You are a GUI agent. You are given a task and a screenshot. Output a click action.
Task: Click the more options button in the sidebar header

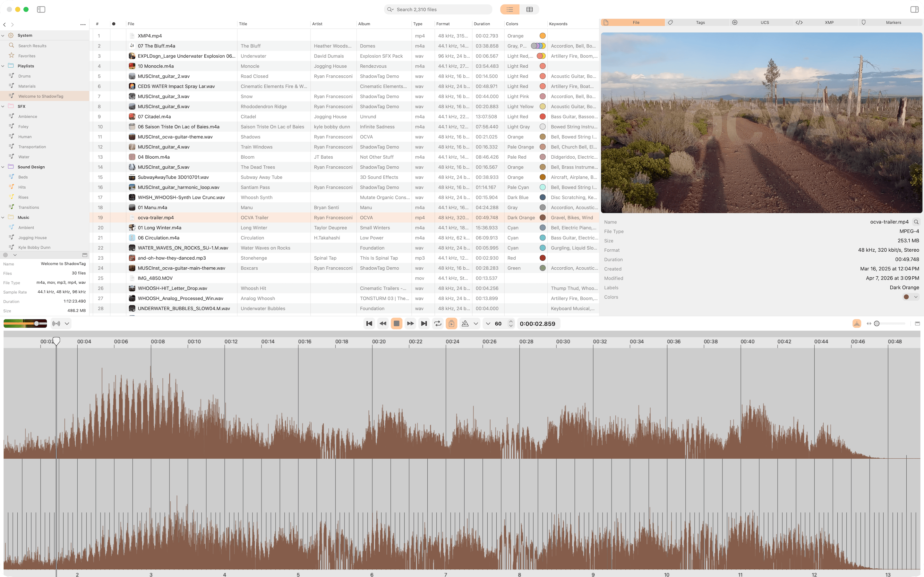click(x=83, y=24)
